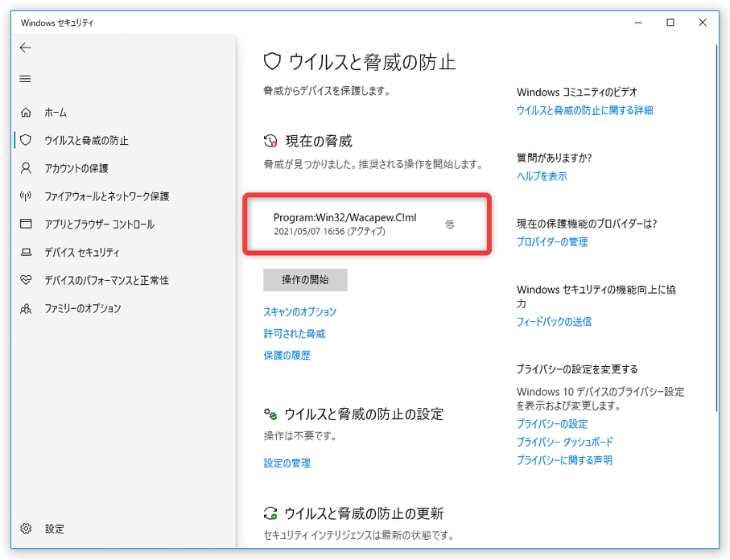Click the laptop icon for デバイス セキュリティ
Image resolution: width=730 pixels, height=560 pixels.
pos(26,252)
